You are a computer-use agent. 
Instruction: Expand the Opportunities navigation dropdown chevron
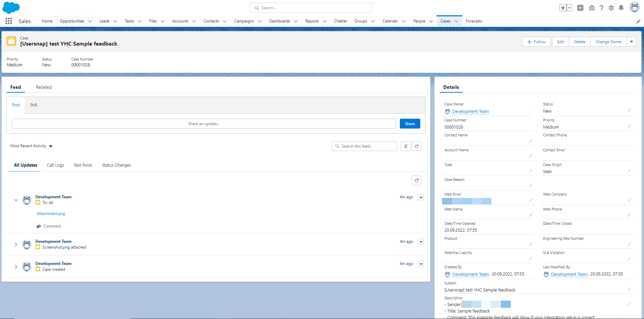90,21
